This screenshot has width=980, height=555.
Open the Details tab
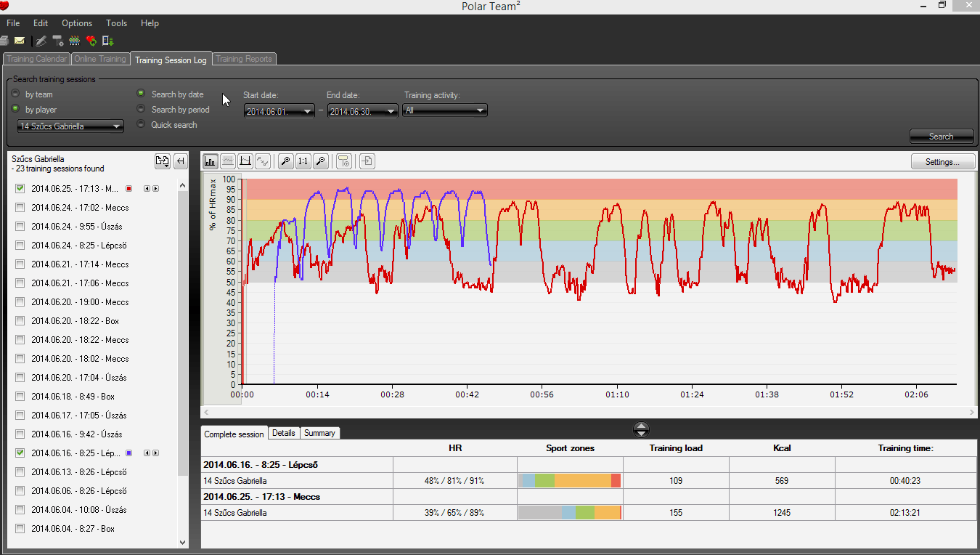click(284, 433)
